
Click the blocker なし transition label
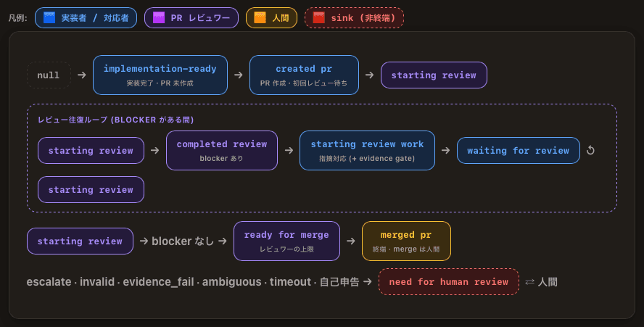click(x=183, y=241)
